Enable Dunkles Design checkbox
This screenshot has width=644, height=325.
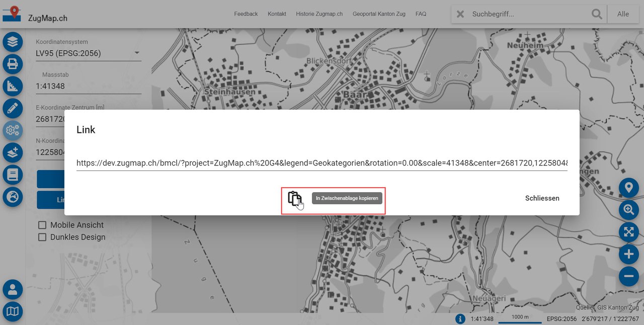(42, 237)
